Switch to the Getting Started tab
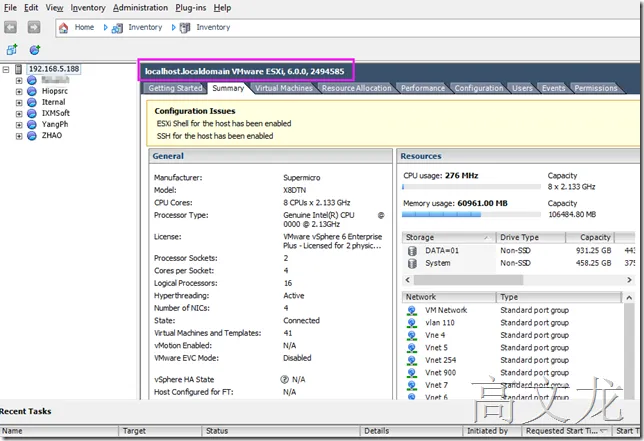644x441 pixels. (x=175, y=88)
